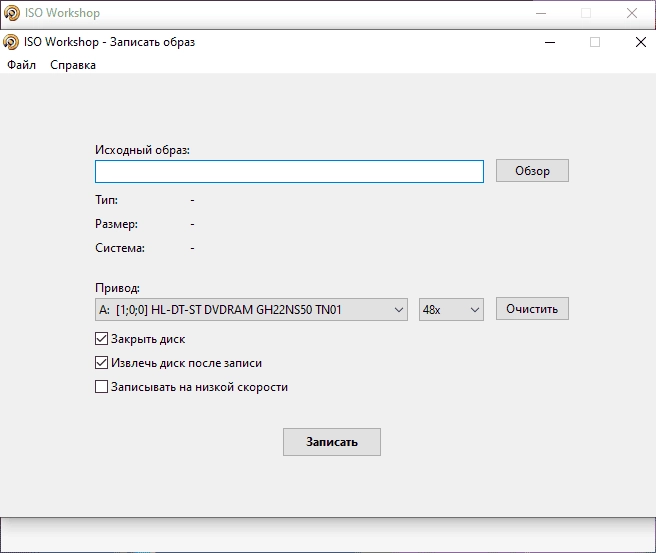Click the Записать burn button
The image size is (656, 553).
point(332,442)
